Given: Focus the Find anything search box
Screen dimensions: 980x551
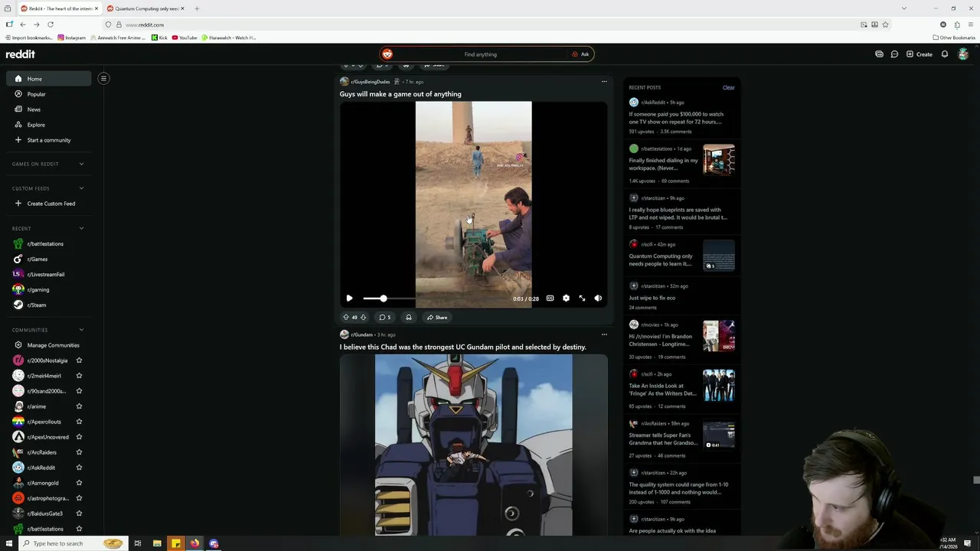Looking at the screenshot, I should tap(480, 54).
